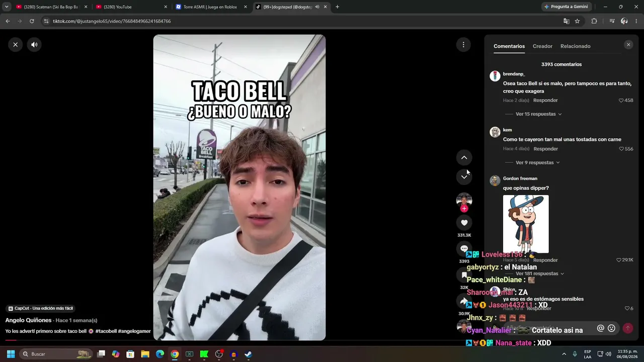This screenshot has width=644, height=362.
Task: Post the comment with the red arrow
Action: (627, 328)
